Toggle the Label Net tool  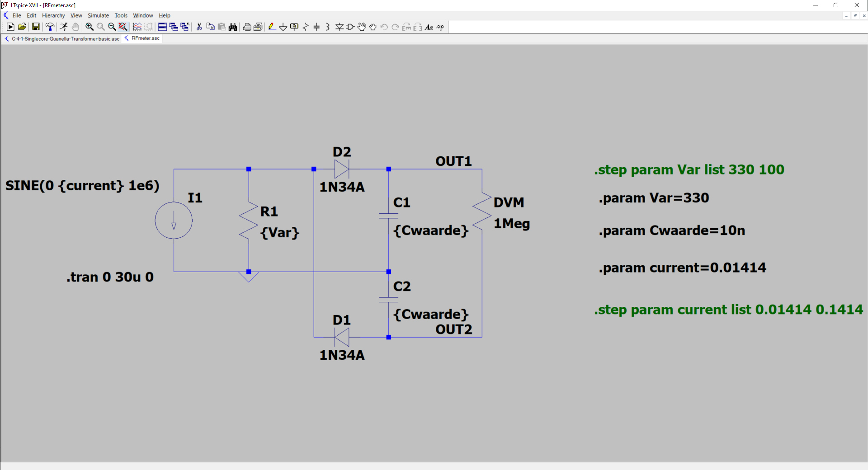(294, 27)
